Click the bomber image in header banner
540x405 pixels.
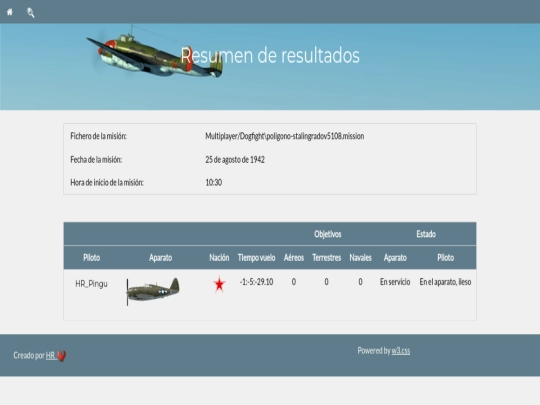(155, 52)
